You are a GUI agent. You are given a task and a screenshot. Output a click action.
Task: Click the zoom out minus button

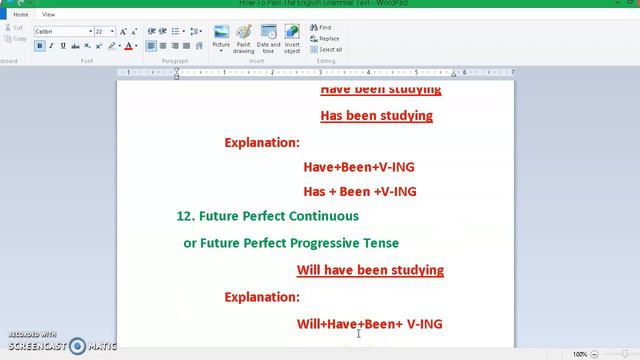(x=595, y=354)
